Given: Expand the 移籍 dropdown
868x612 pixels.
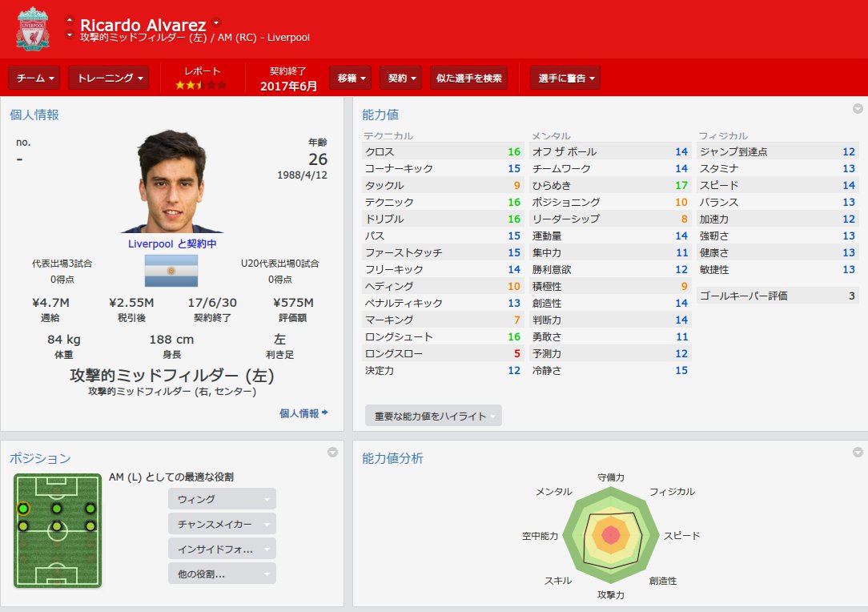Looking at the screenshot, I should point(351,78).
